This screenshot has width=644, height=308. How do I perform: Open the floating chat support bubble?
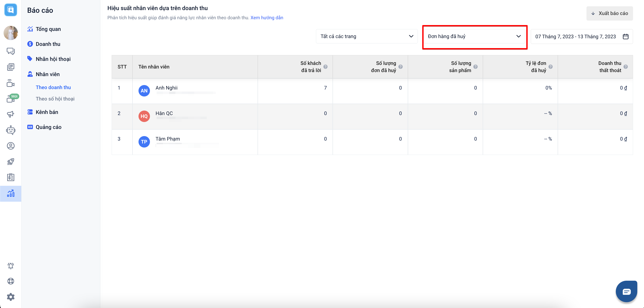click(626, 291)
